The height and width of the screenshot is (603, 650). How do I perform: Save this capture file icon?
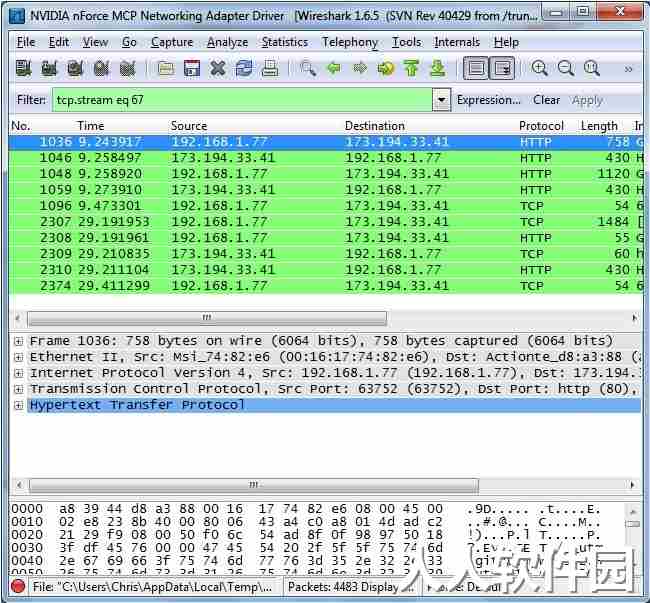tap(192, 68)
